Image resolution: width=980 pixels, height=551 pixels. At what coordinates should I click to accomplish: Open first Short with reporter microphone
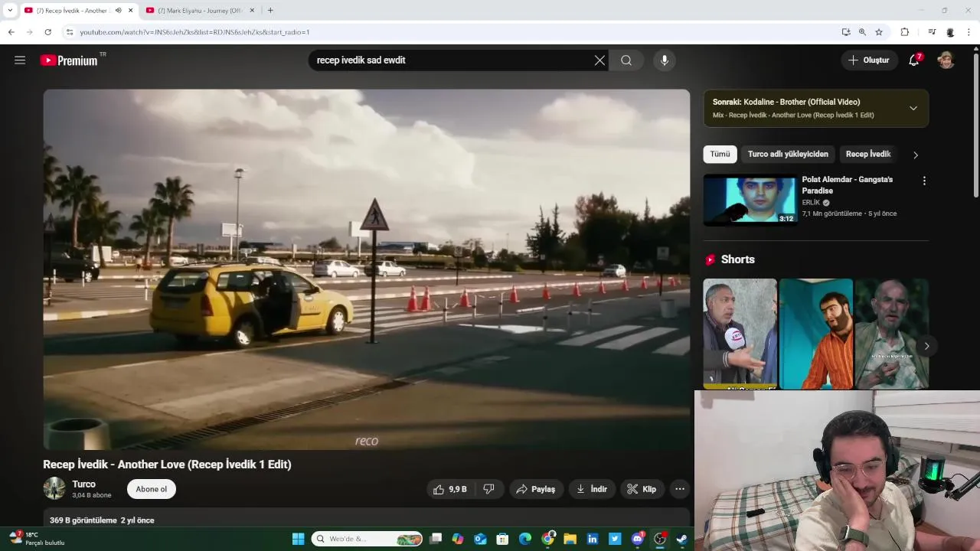(740, 334)
